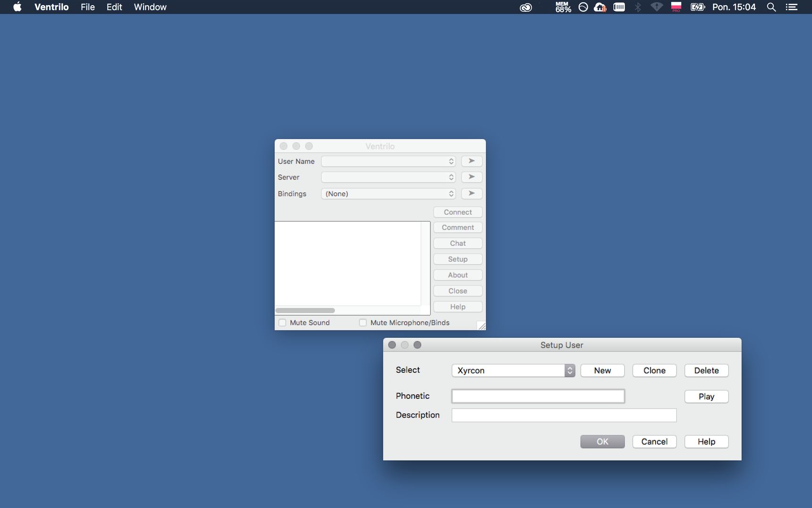Click the battery status icon
Screen dimensions: 812x508
pos(697,7)
